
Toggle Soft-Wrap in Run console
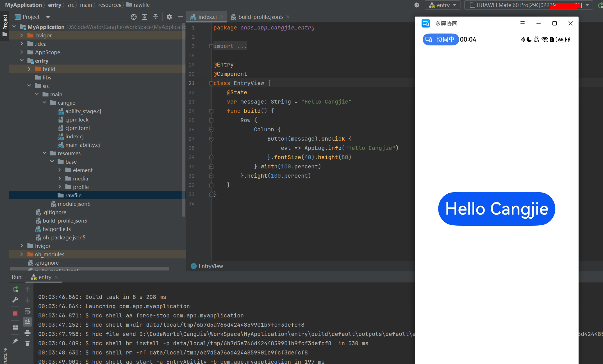click(27, 311)
